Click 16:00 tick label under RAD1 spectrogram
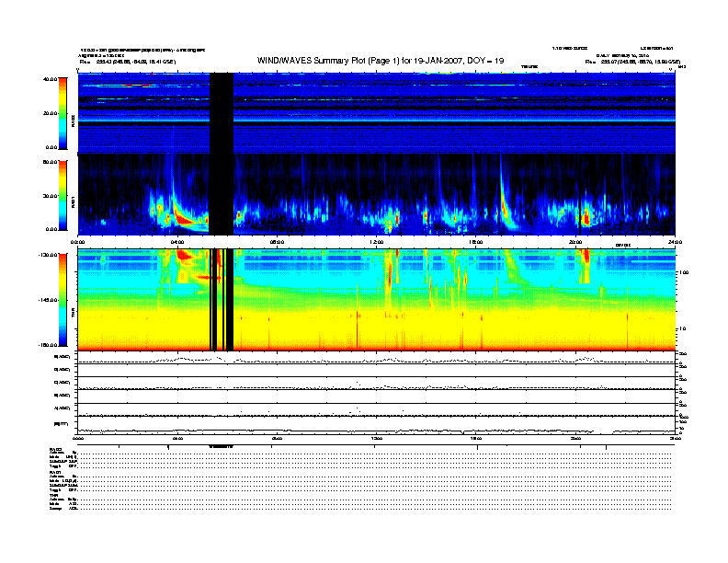Viewport: 728px width, 563px height. tap(476, 242)
